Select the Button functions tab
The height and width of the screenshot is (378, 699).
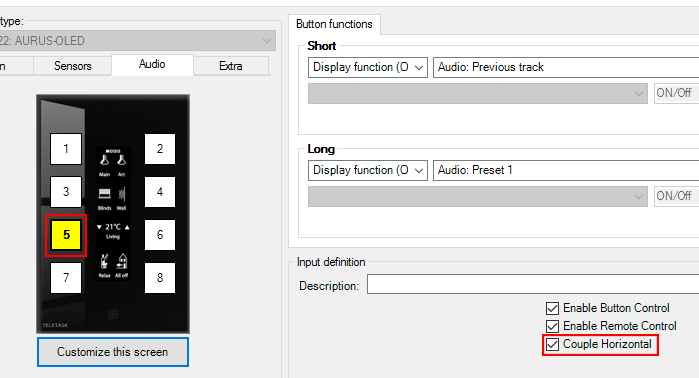pyautogui.click(x=334, y=24)
